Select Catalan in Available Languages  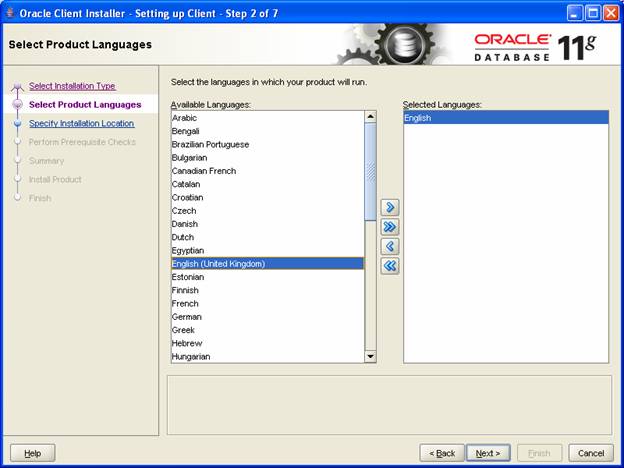pyautogui.click(x=267, y=184)
